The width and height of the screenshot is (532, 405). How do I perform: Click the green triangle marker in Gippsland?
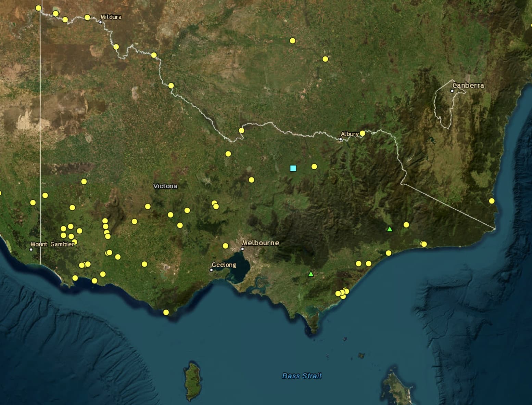point(311,273)
